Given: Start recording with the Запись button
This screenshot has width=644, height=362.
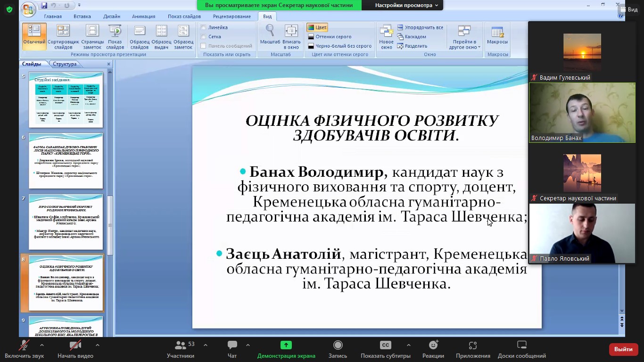Looking at the screenshot, I should (338, 349).
